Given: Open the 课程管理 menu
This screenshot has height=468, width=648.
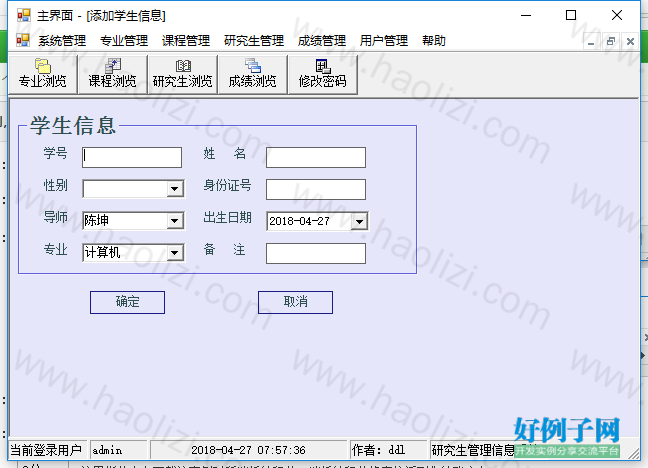Looking at the screenshot, I should pyautogui.click(x=186, y=41).
